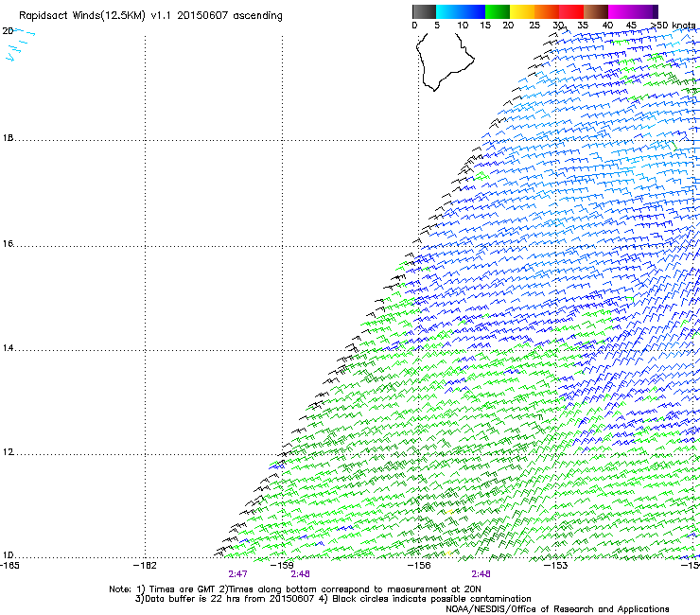
Task: Click the '40' legend scale label
Action: [x=607, y=26]
